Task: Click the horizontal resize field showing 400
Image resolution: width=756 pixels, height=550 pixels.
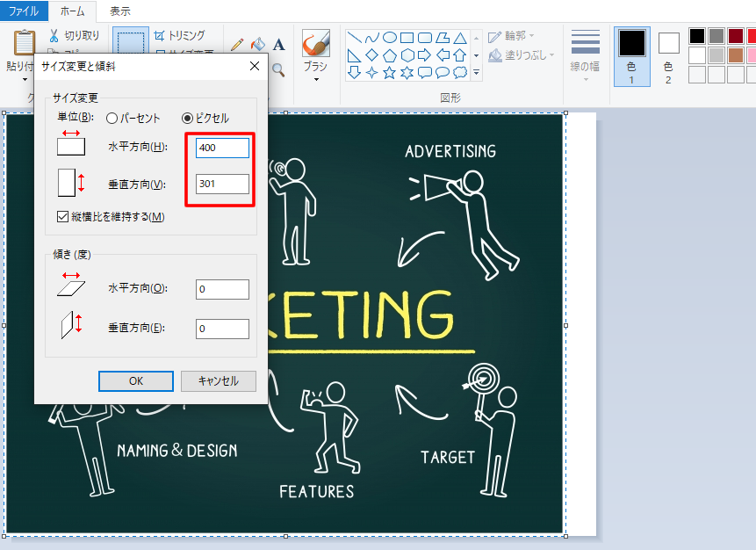Action: point(222,148)
